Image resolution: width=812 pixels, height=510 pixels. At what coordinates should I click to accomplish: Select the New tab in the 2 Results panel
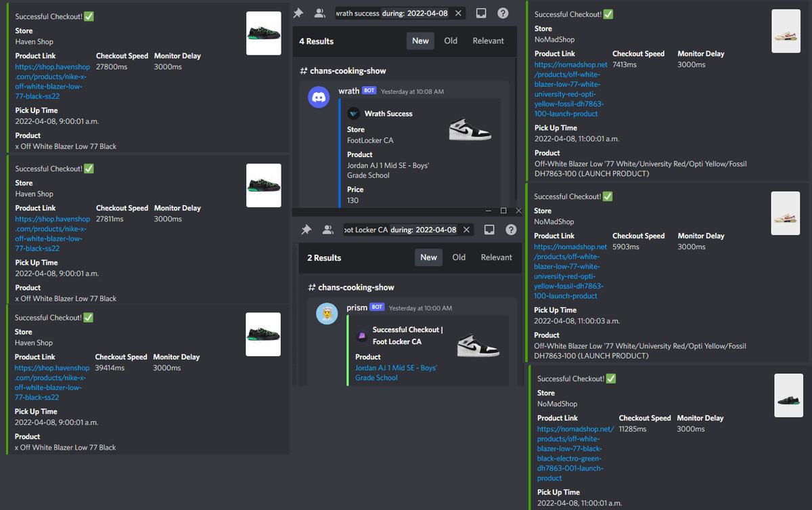click(x=428, y=257)
